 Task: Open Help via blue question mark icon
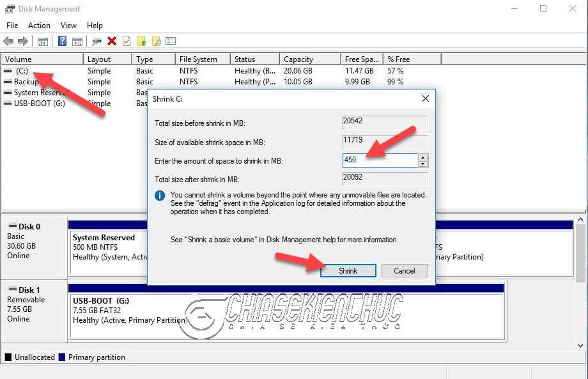[x=62, y=41]
